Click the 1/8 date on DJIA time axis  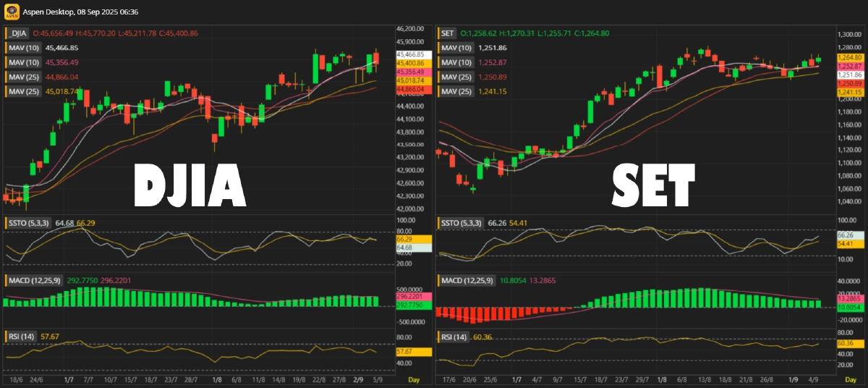click(217, 379)
